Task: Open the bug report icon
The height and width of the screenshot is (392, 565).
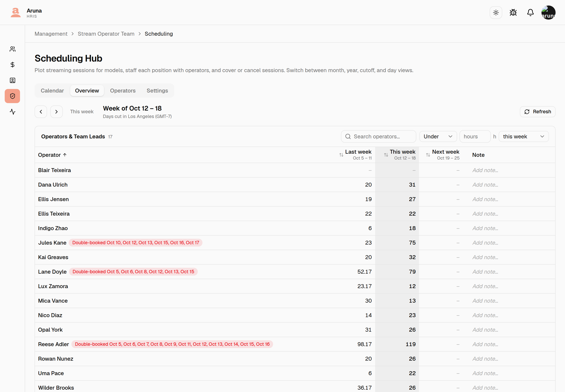Action: click(x=513, y=13)
